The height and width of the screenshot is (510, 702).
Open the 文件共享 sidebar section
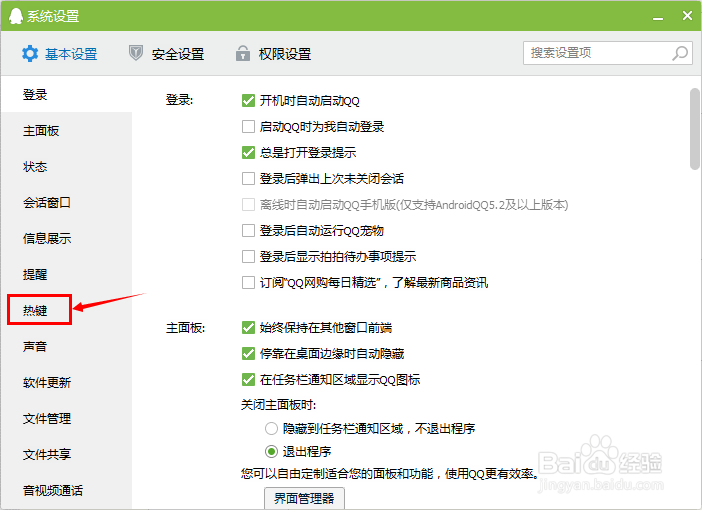(x=66, y=454)
